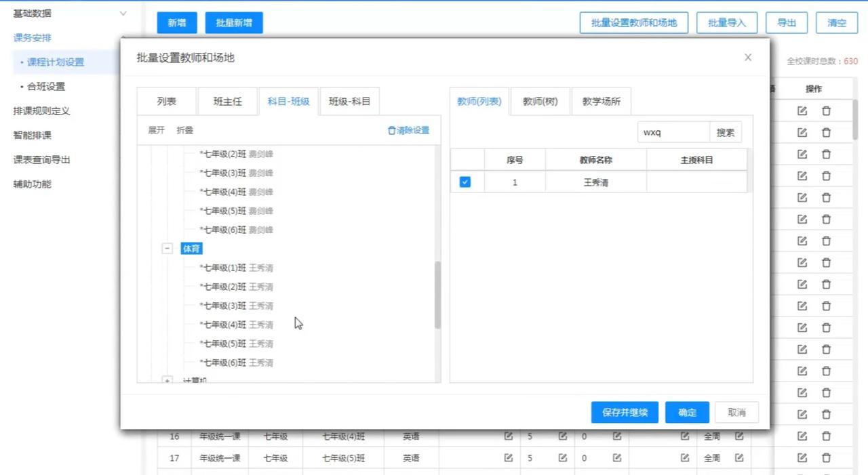The width and height of the screenshot is (868, 475).
Task: Confirm with the 确定 button
Action: (x=687, y=412)
